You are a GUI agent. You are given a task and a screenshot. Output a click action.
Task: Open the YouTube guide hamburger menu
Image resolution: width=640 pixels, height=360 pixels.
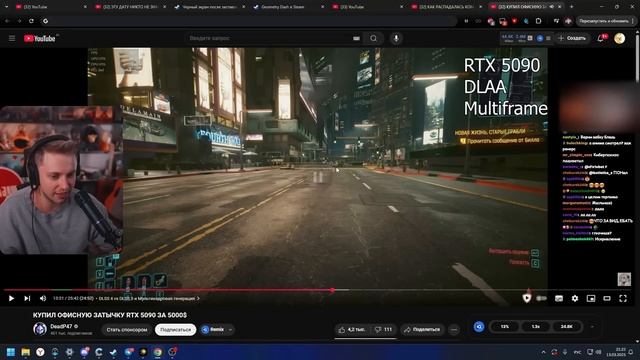tap(12, 38)
